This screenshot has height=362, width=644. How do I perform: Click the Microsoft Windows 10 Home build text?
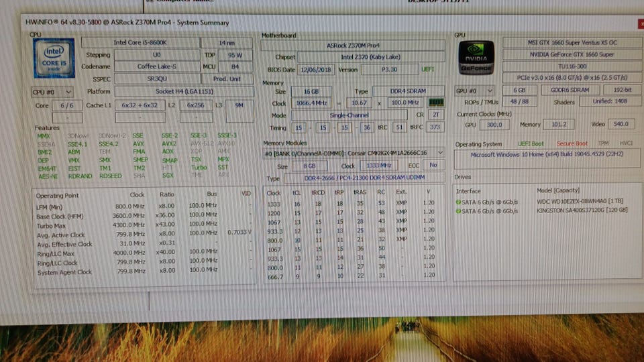pos(547,154)
